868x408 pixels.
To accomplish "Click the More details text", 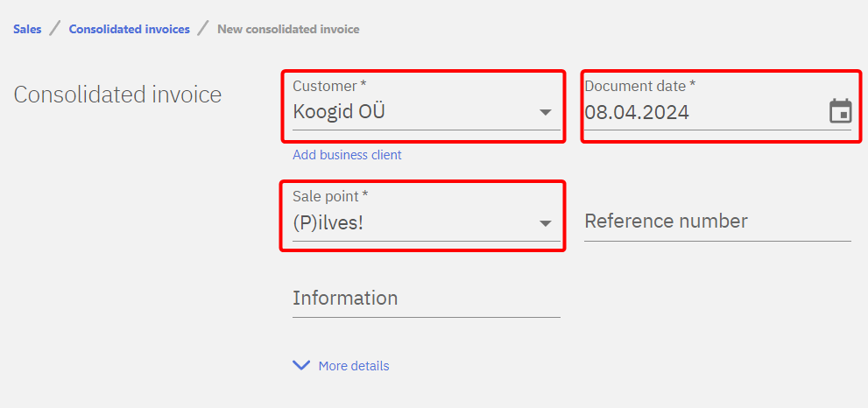I will click(354, 366).
